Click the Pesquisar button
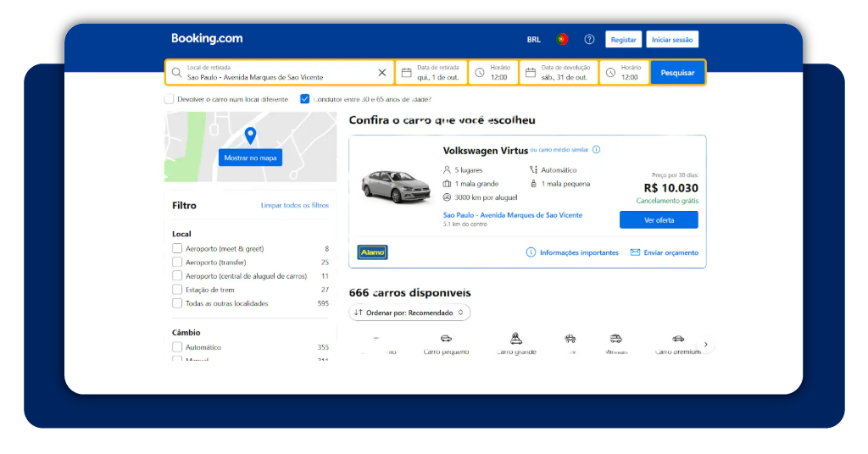Image resolution: width=868 pixels, height=454 pixels. 677,73
